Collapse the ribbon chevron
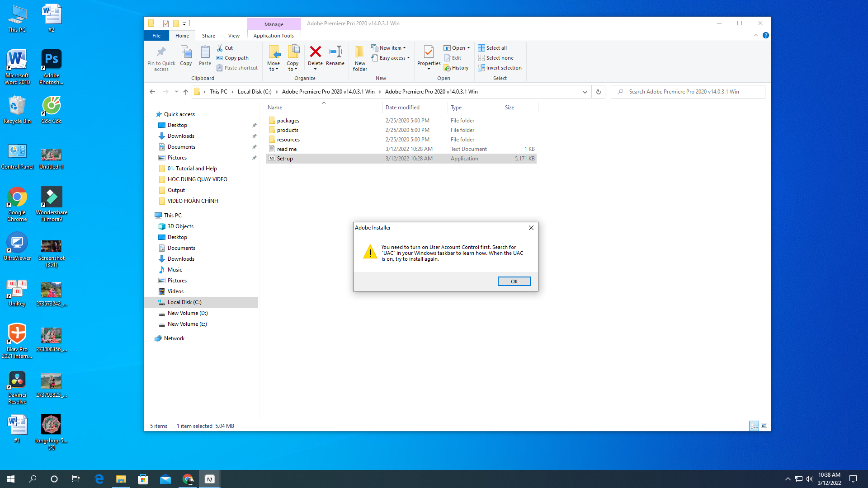 (x=756, y=35)
